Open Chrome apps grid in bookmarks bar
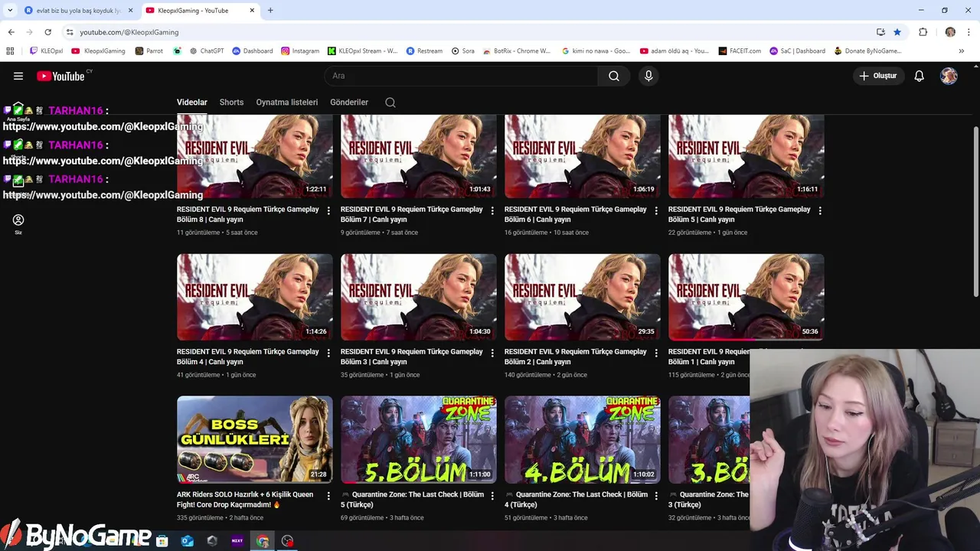The image size is (980, 551). (x=10, y=51)
